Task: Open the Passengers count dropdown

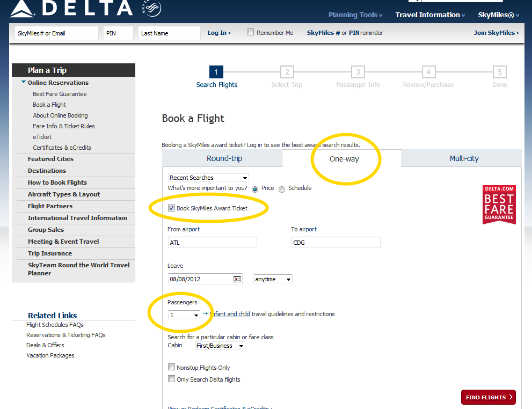Action: pos(184,315)
